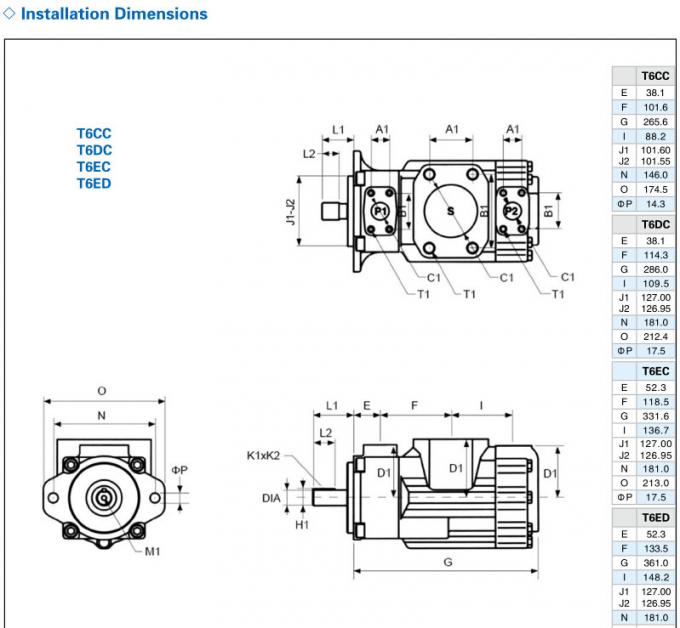This screenshot has height=628, width=680.
Task: Click the 213.0 O value in T6EC
Action: tap(655, 483)
